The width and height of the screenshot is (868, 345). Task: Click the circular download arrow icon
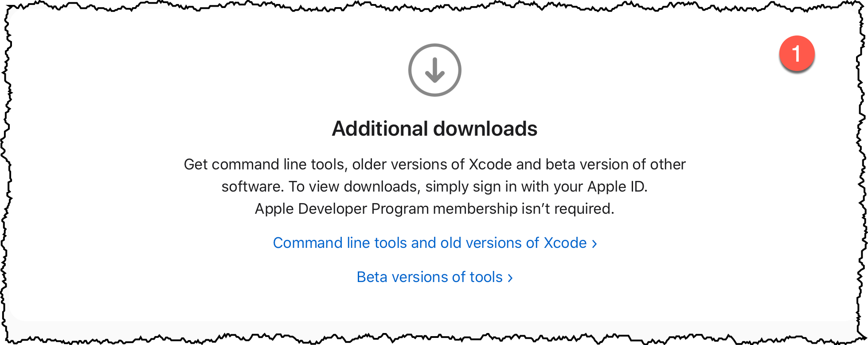point(434,70)
